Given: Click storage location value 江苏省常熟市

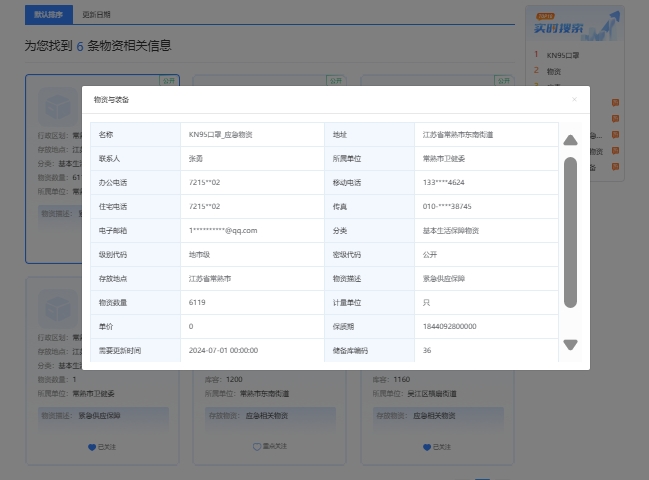Looking at the screenshot, I should tap(210, 278).
